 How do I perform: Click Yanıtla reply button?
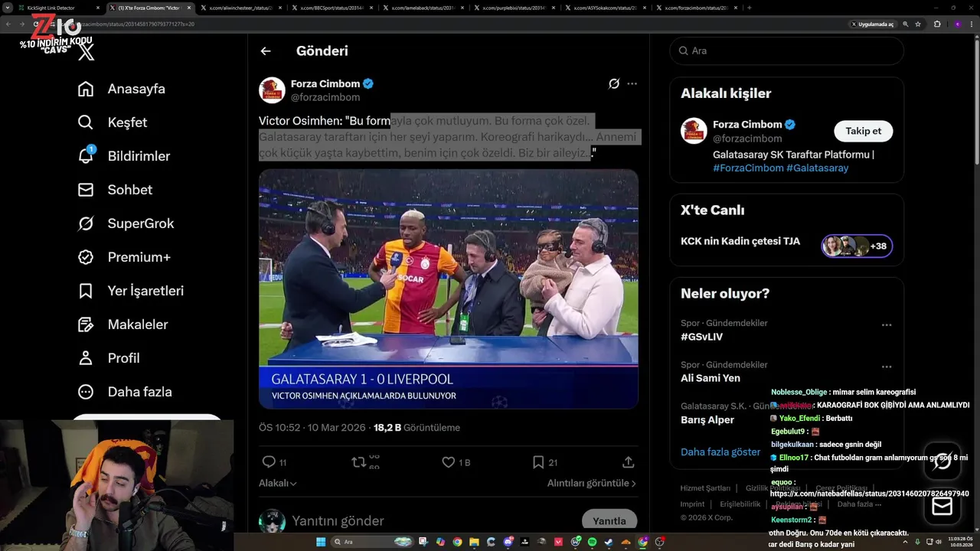[x=609, y=520]
